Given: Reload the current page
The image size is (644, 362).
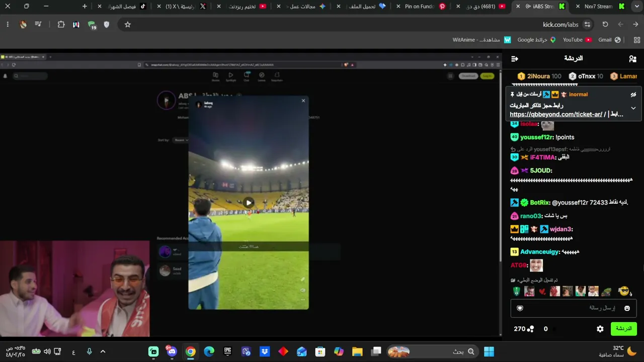Looking at the screenshot, I should coord(605,25).
